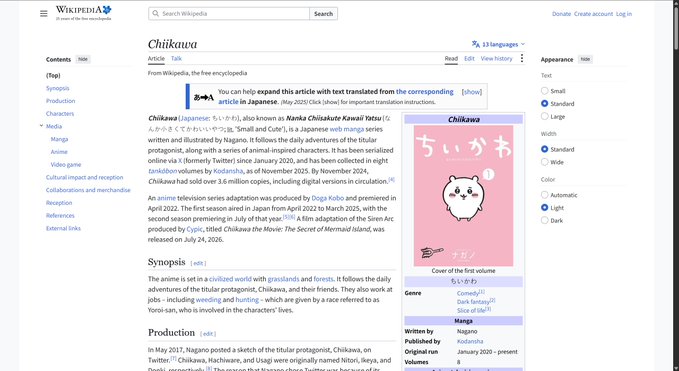
Task: Select Standard width option
Action: tap(545, 149)
